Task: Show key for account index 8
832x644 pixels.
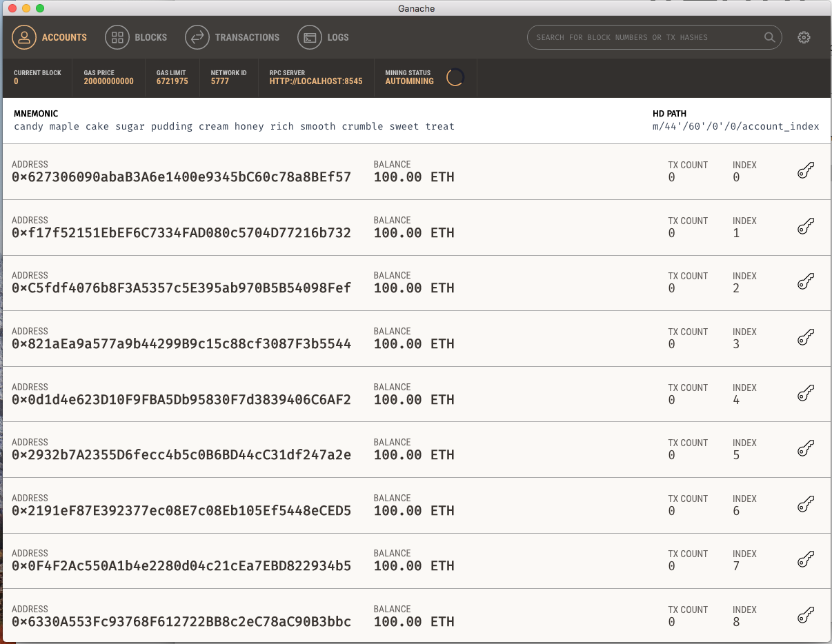Action: pyautogui.click(x=805, y=616)
